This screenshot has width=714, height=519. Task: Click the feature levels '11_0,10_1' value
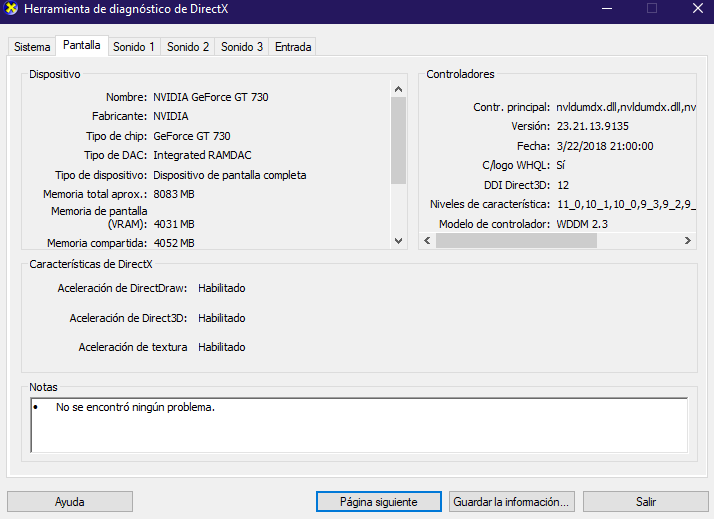coord(626,204)
